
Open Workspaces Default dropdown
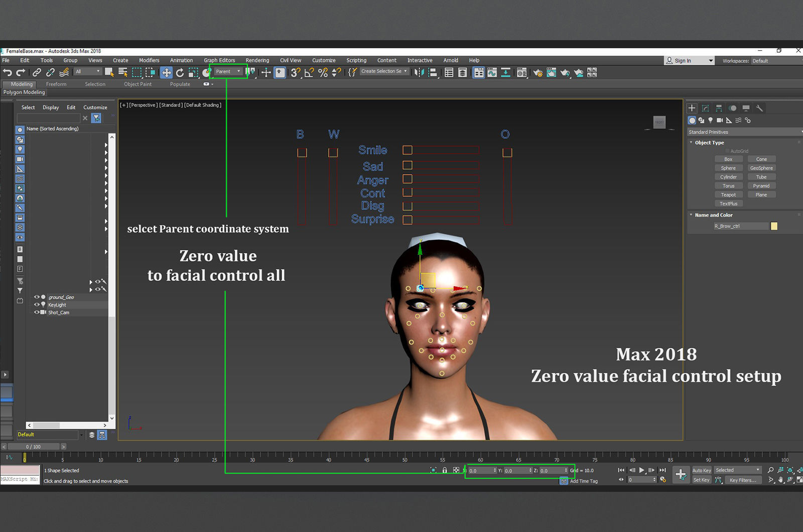tap(777, 61)
